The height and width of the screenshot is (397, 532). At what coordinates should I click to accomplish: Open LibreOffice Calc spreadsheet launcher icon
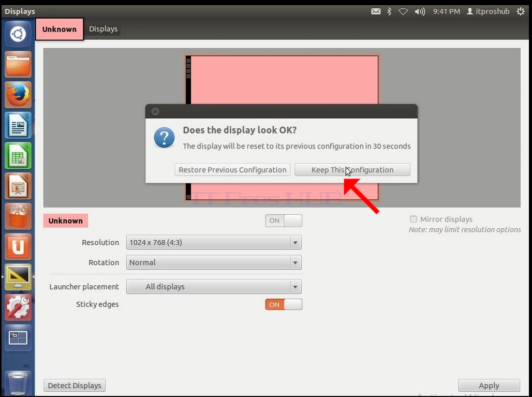tap(18, 156)
